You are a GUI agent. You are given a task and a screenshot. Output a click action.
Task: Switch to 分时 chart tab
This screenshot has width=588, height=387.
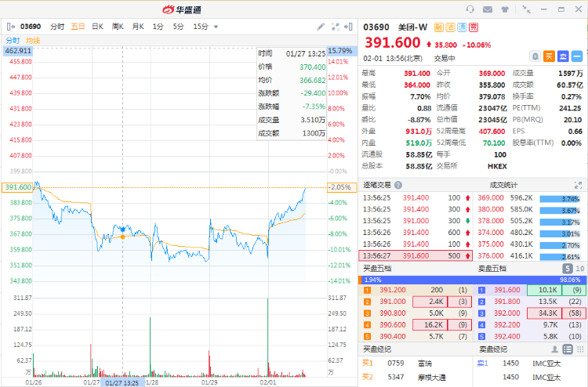tap(57, 27)
